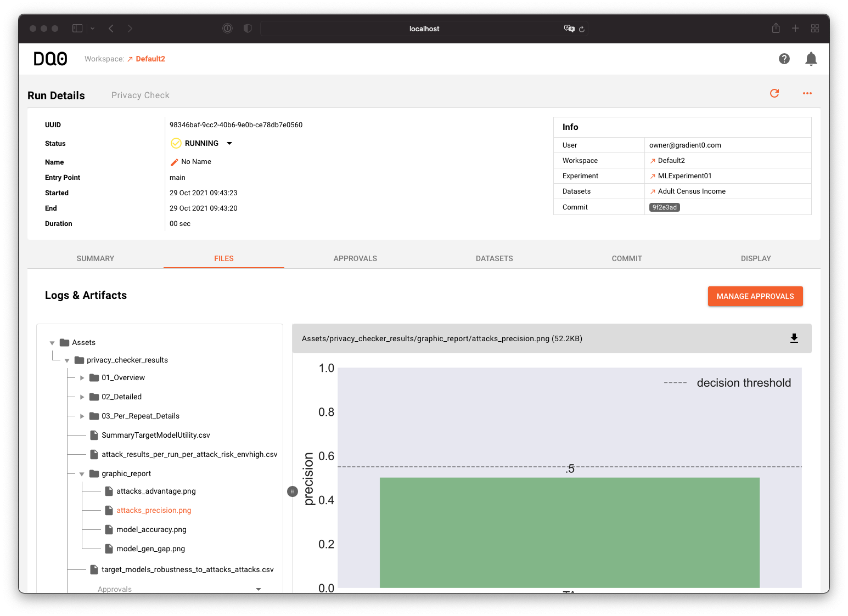Screen dimensions: 848x616
Task: Click the privacy shield icon in browser toolbar
Action: [248, 29]
